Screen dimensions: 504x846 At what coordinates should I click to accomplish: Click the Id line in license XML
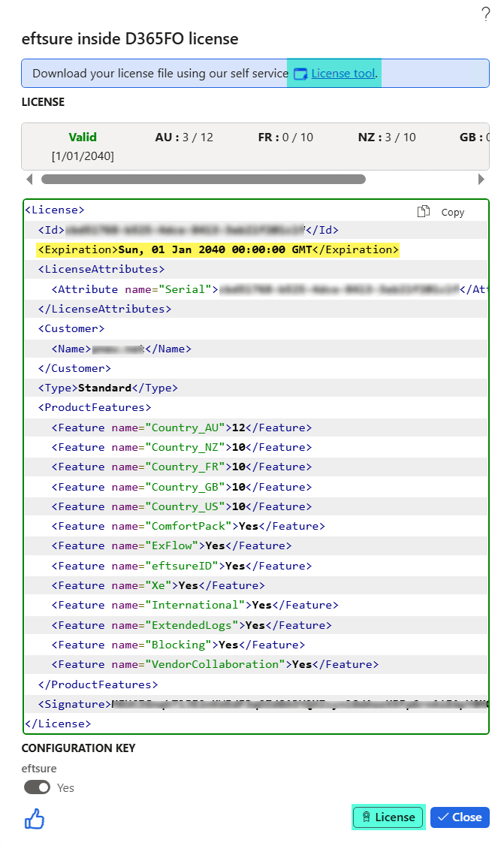(189, 230)
